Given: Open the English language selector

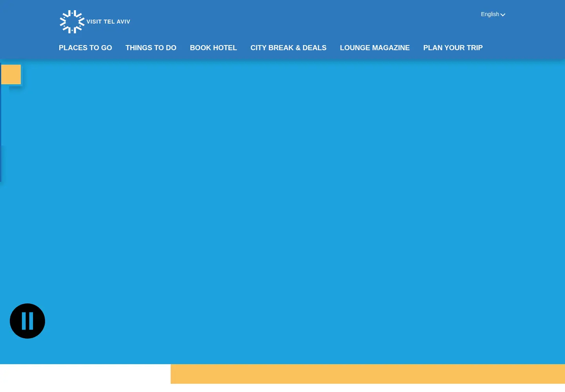Looking at the screenshot, I should tap(493, 14).
